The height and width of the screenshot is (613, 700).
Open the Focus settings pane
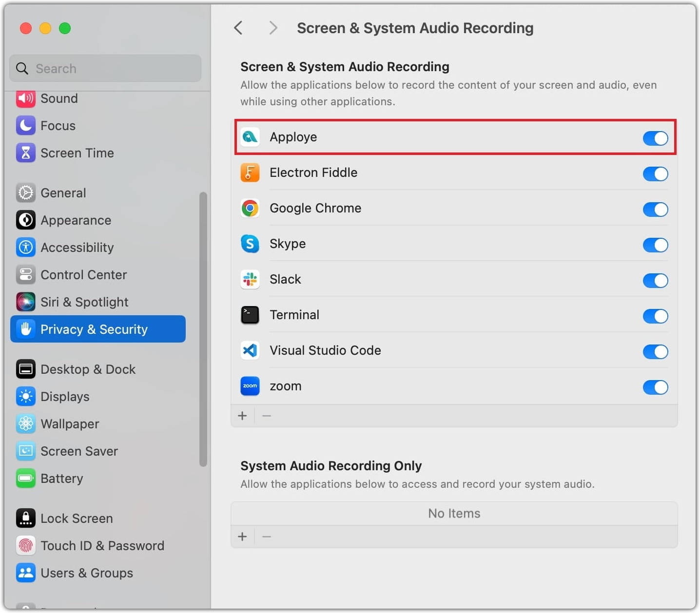coord(58,126)
